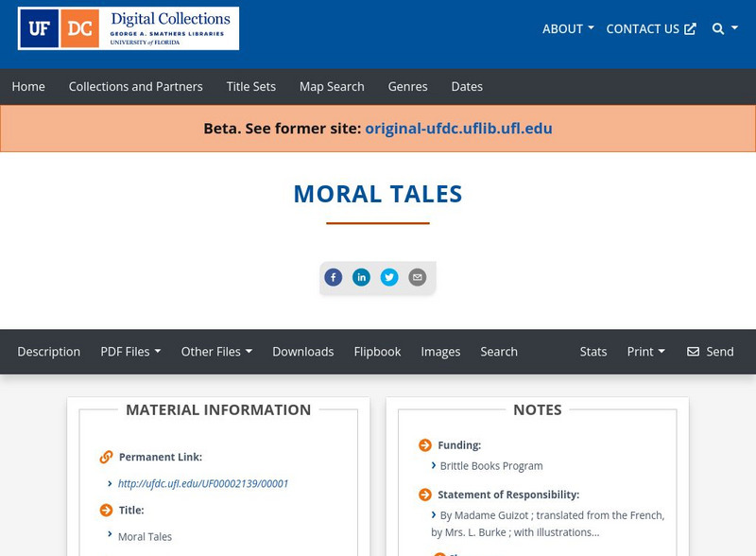Expand the PDF Files dropdown
This screenshot has height=556, width=756.
pyautogui.click(x=131, y=351)
